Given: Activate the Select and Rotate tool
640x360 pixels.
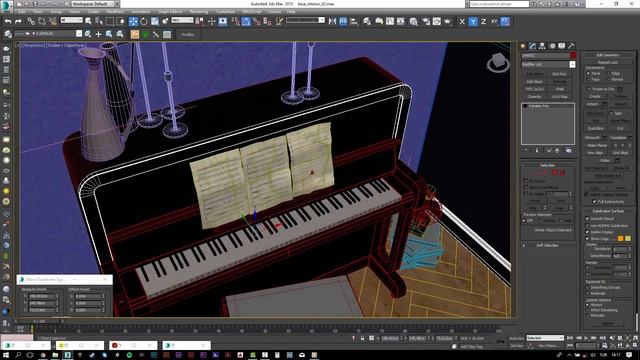Looking at the screenshot, I should click(x=144, y=22).
